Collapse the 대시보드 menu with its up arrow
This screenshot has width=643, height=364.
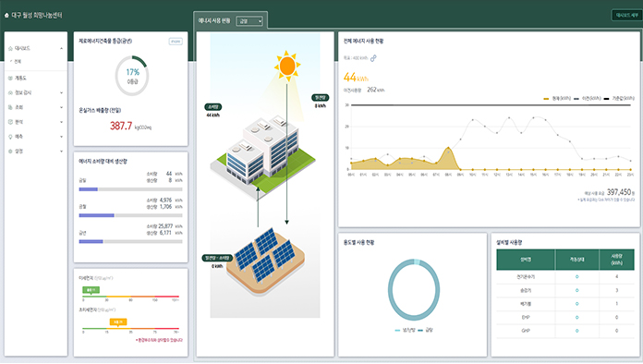click(62, 48)
